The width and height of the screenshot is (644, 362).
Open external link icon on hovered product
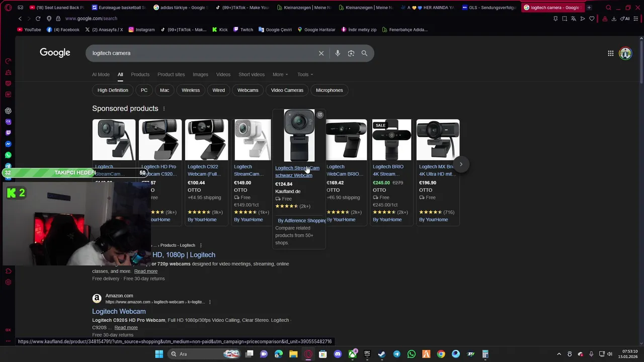pos(319,115)
